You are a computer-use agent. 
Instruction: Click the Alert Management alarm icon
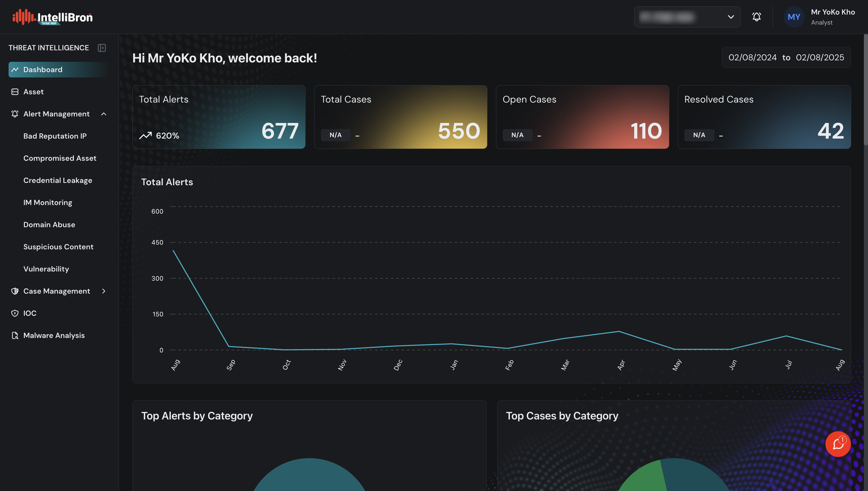coord(15,114)
